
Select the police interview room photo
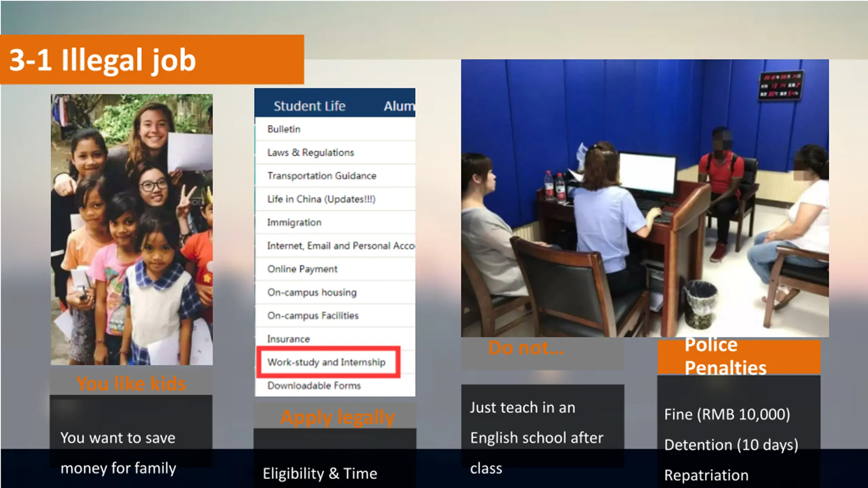point(645,198)
